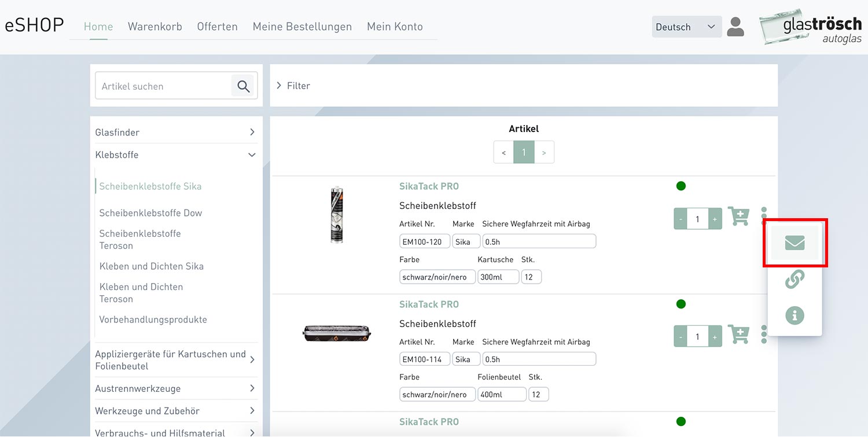Increase quantity for EM100-120
The height and width of the screenshot is (437, 868).
tap(715, 219)
